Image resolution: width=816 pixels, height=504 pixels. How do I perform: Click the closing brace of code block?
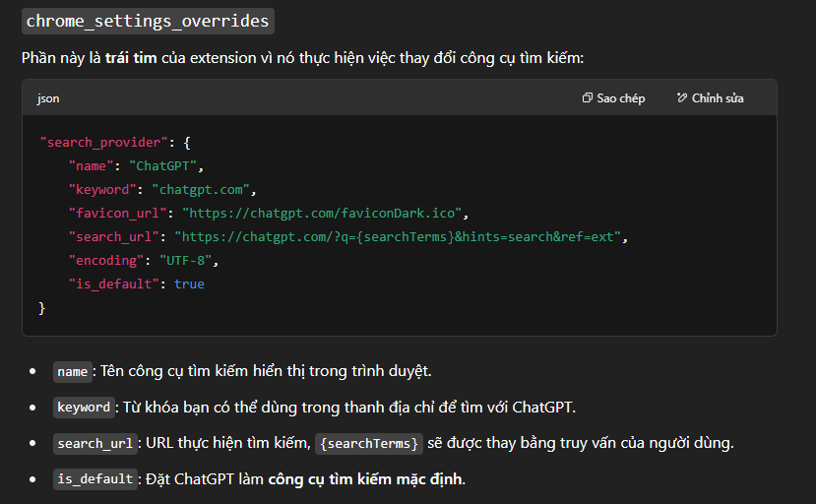pyautogui.click(x=42, y=308)
